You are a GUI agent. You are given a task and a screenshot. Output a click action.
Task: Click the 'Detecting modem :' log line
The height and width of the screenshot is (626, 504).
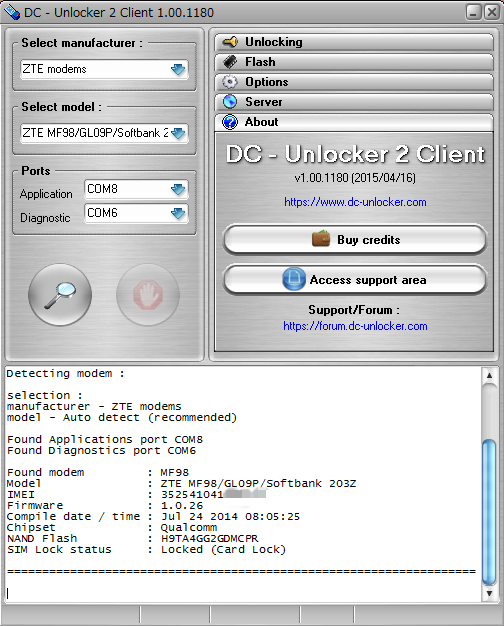click(x=65, y=374)
